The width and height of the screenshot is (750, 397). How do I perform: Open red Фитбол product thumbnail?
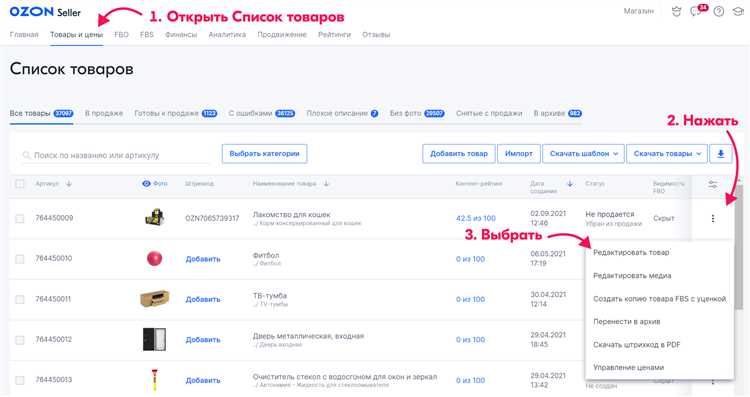[x=154, y=259]
